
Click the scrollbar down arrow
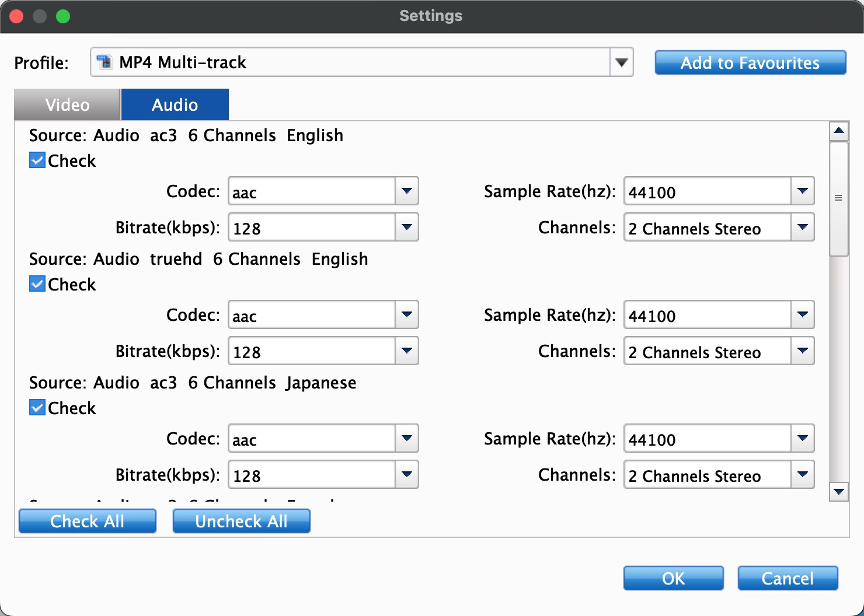(x=839, y=492)
